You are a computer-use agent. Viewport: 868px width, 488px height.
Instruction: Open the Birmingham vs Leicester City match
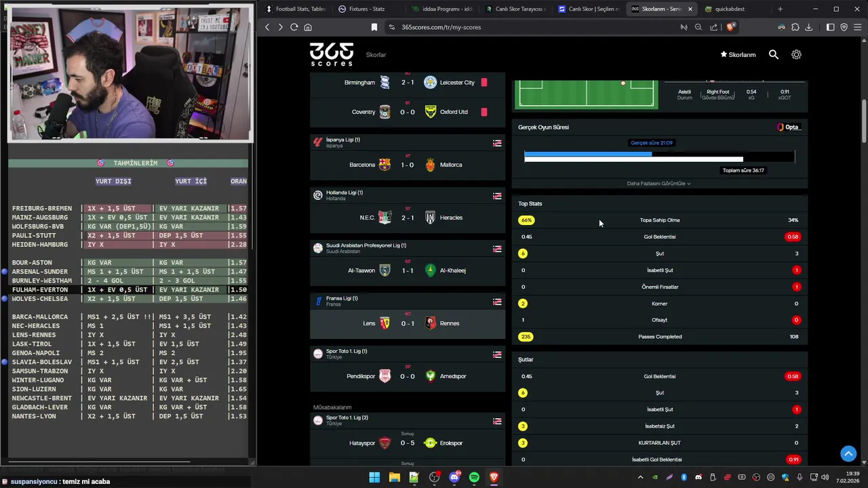(x=408, y=83)
